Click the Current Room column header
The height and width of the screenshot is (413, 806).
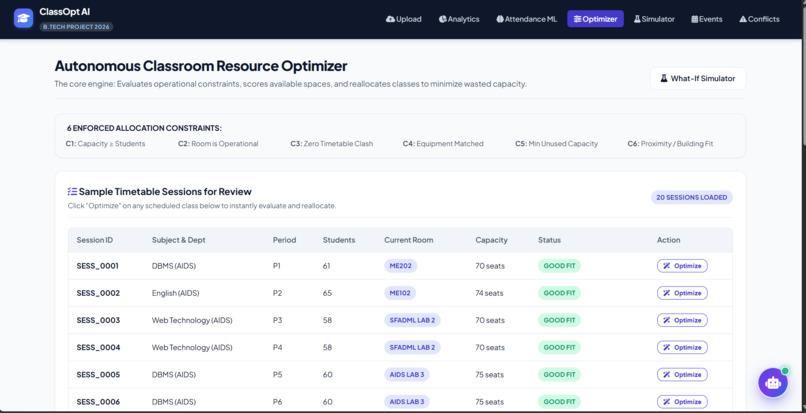pos(409,240)
